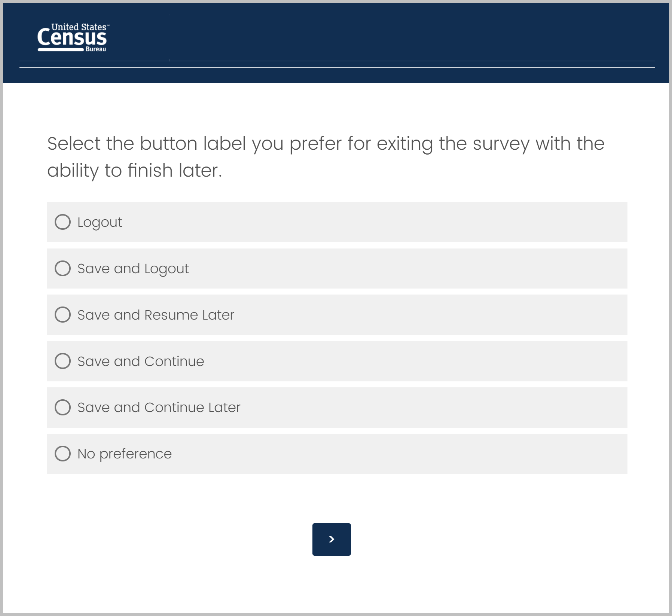The width and height of the screenshot is (672, 616).
Task: Select the Logout radio button
Action: click(x=62, y=222)
